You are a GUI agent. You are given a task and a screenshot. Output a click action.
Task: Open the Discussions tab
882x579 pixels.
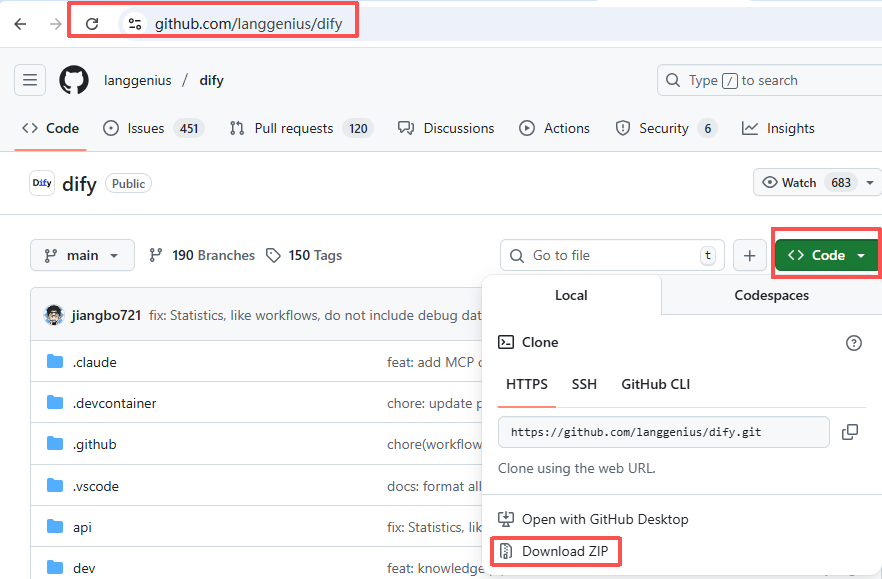[446, 128]
